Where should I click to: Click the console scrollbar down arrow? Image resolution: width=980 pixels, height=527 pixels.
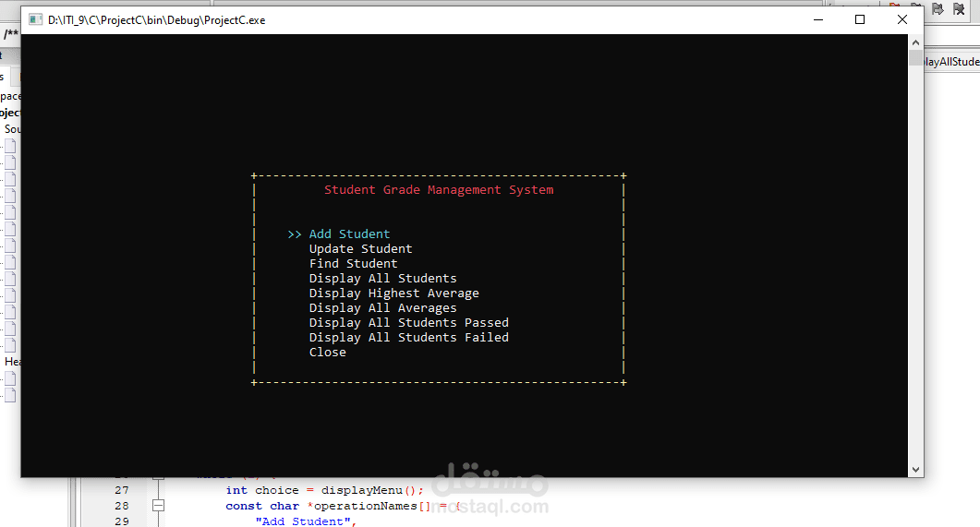pyautogui.click(x=915, y=470)
